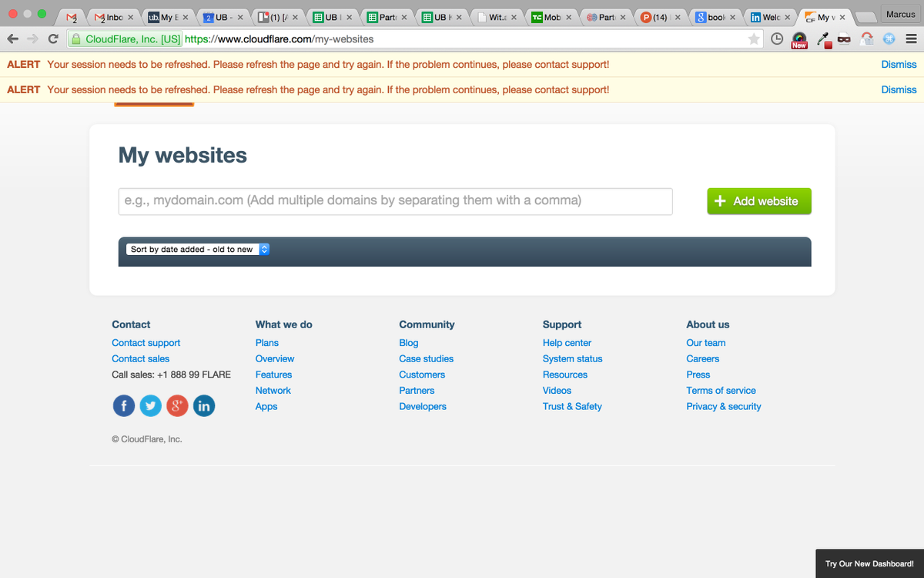Open the blue command-key extension icon
This screenshot has width=924, height=578.
[x=889, y=39]
